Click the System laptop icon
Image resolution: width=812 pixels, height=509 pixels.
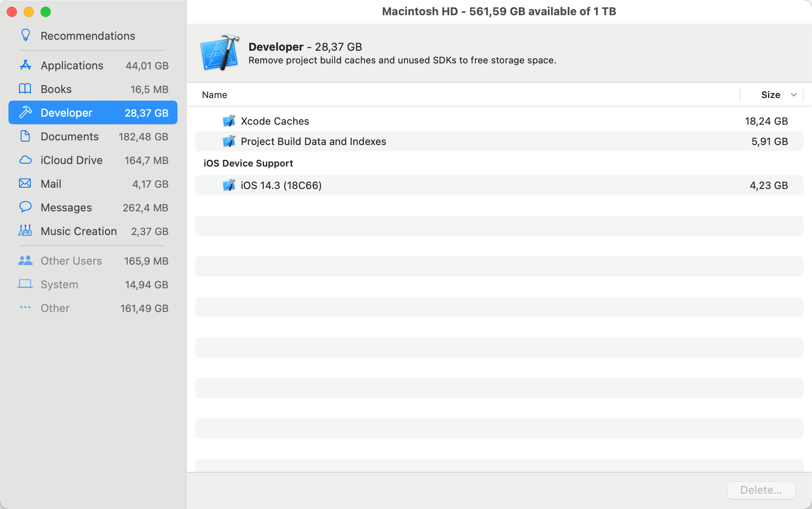25,284
